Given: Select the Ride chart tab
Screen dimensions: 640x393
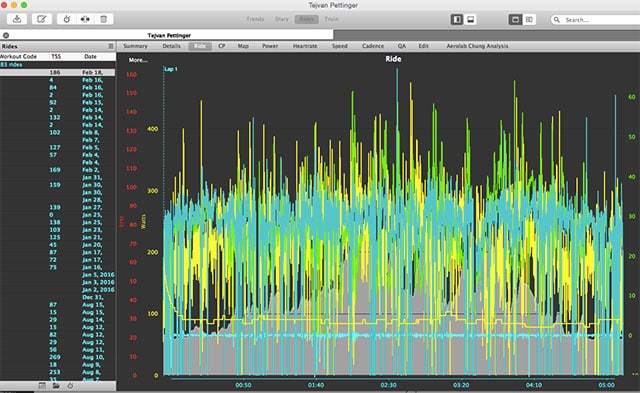Looking at the screenshot, I should pos(200,46).
